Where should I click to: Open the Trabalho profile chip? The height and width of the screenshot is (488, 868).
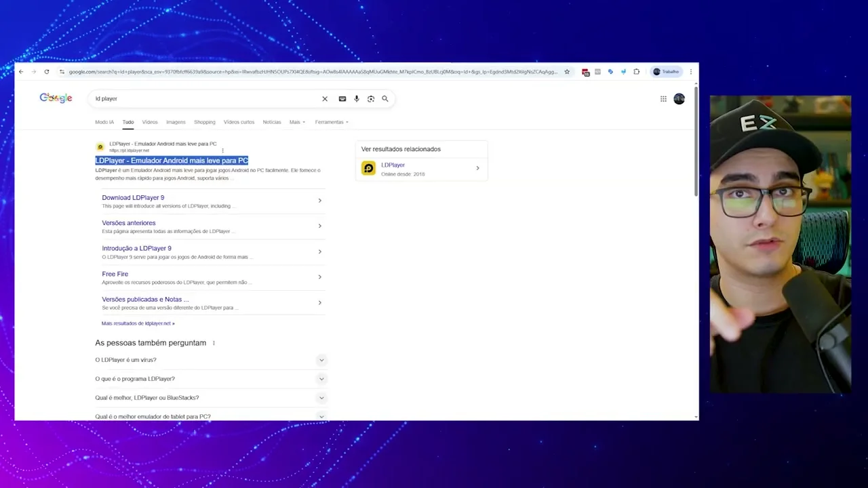coord(666,72)
